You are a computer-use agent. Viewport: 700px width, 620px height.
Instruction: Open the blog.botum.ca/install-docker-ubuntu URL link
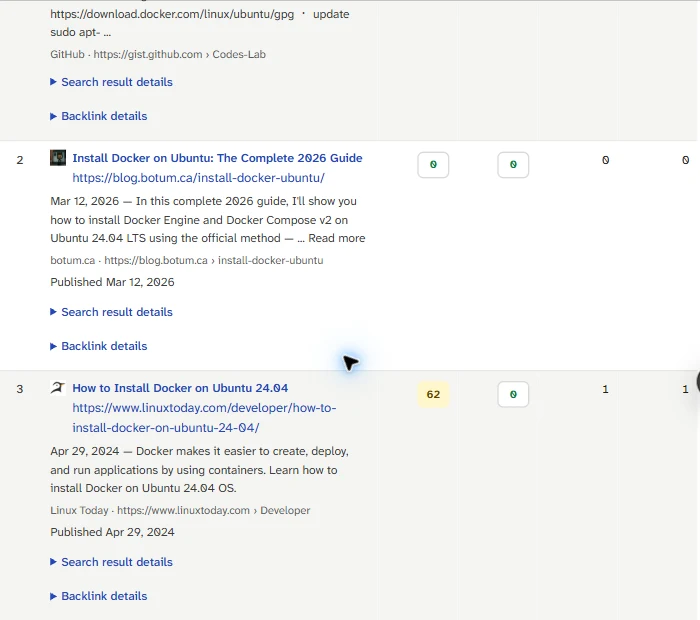(198, 178)
